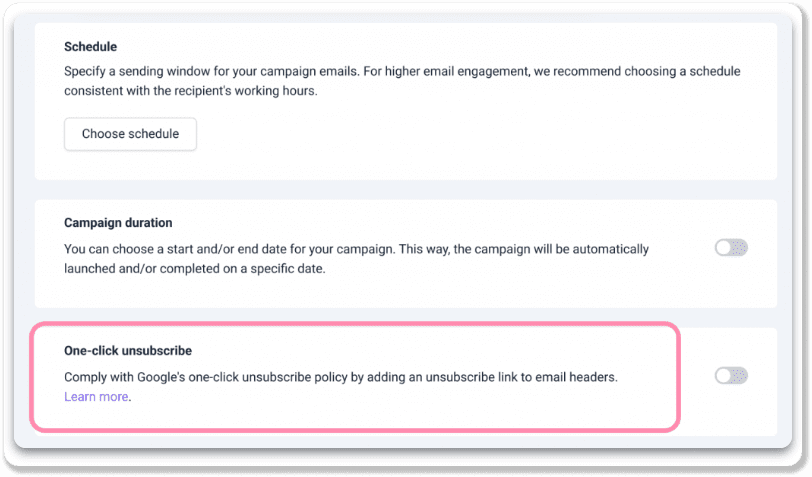Turn on the One-click unsubscribe toggle

pyautogui.click(x=731, y=376)
